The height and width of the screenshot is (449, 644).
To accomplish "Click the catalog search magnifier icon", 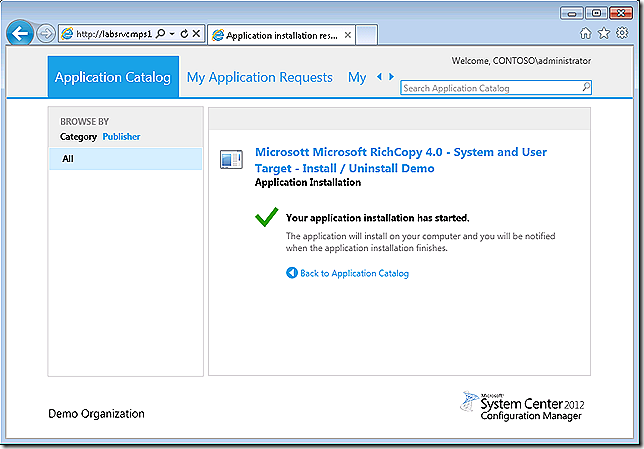I will [586, 87].
